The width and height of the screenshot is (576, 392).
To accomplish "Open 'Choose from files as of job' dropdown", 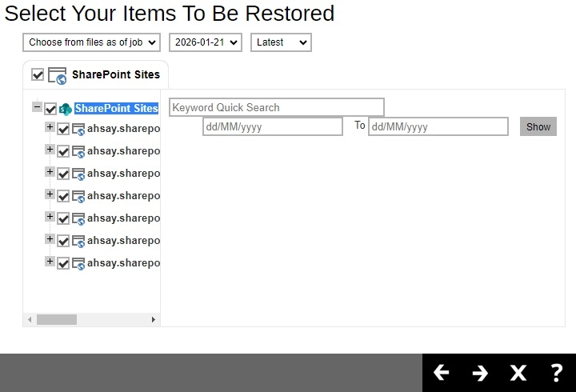I will [x=91, y=42].
